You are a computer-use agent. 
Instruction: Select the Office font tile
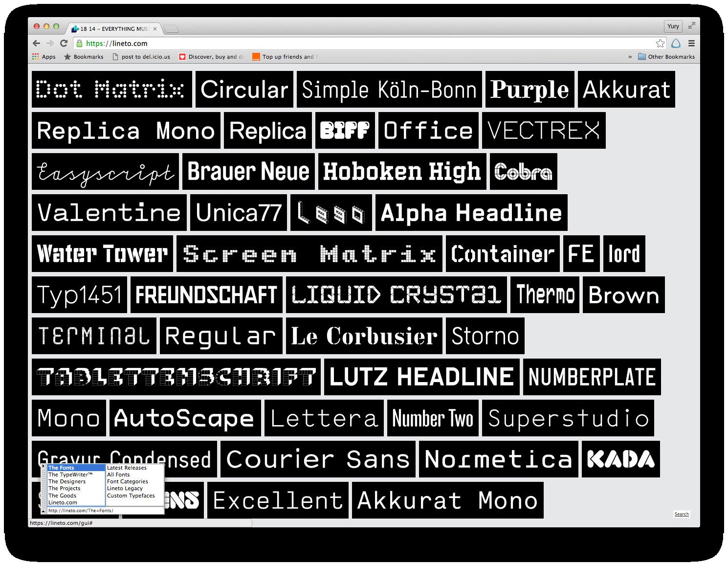pos(428,130)
